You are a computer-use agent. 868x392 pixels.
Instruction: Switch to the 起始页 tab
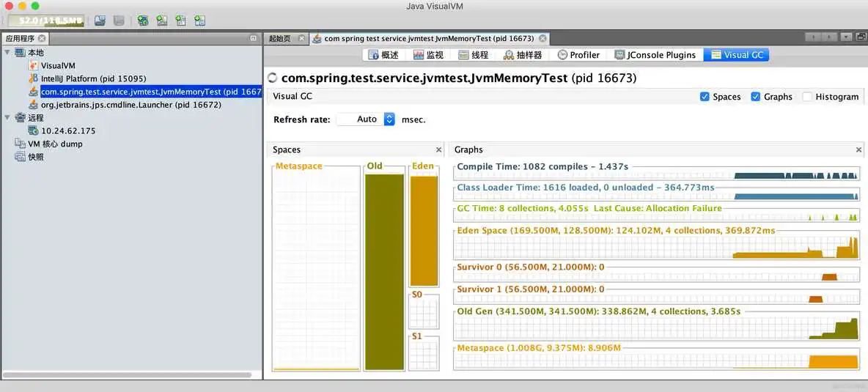[279, 38]
